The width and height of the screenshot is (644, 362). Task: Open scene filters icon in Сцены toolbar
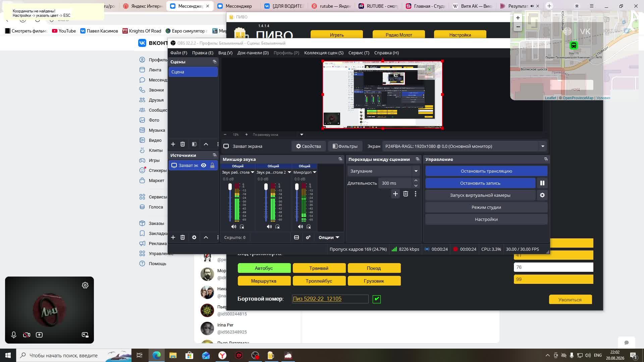[x=194, y=144]
